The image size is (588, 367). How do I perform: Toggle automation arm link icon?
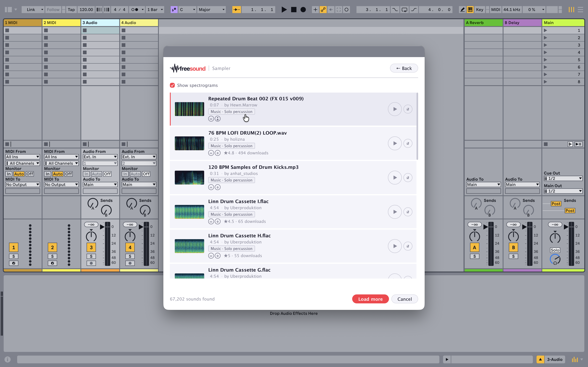[x=323, y=10]
